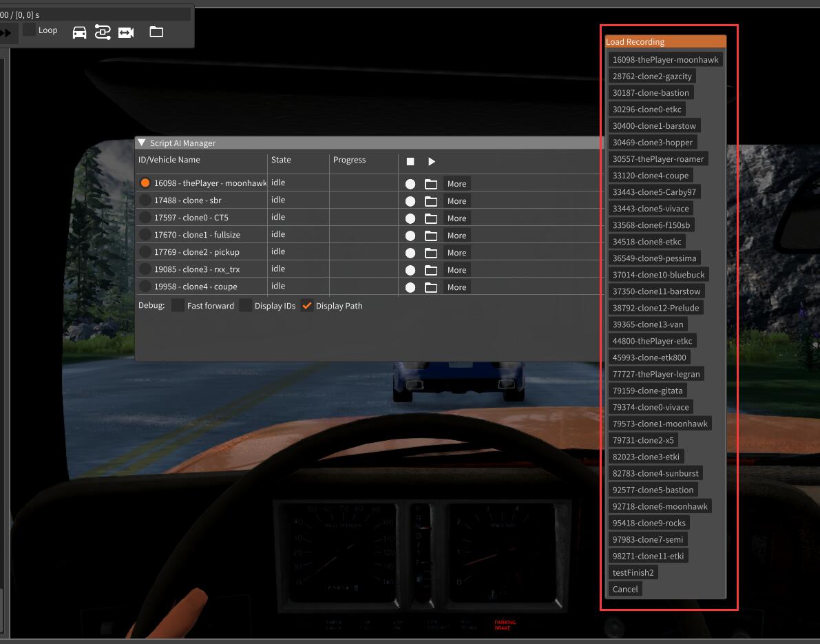The width and height of the screenshot is (820, 644).
Task: Click More for clone sbr row
Action: tap(456, 201)
